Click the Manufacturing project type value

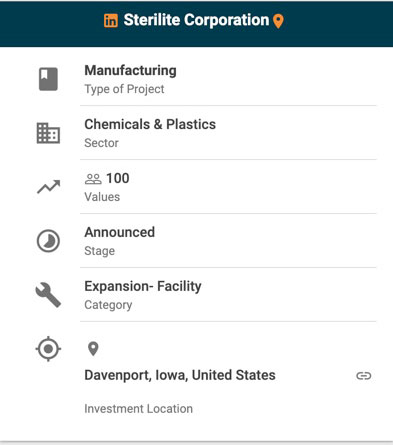click(x=130, y=71)
